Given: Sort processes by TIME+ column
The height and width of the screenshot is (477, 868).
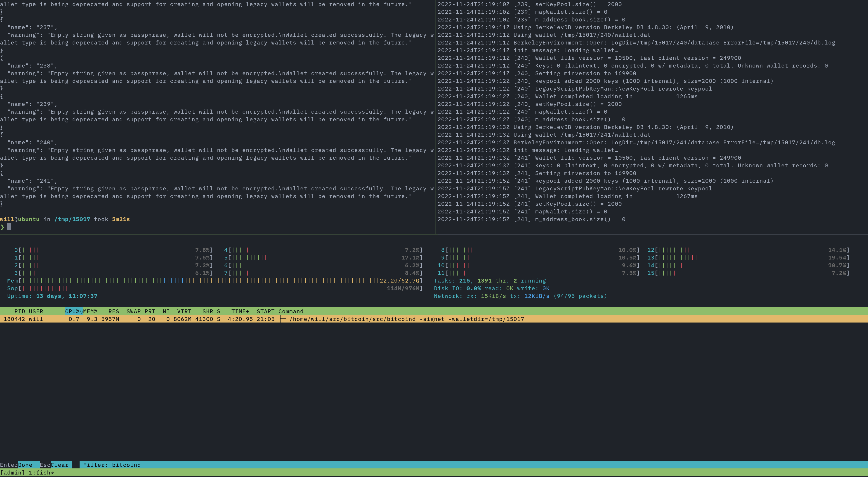Looking at the screenshot, I should click(x=240, y=311).
